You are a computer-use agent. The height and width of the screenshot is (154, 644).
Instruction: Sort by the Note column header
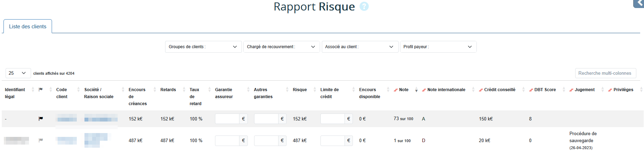pos(404,90)
